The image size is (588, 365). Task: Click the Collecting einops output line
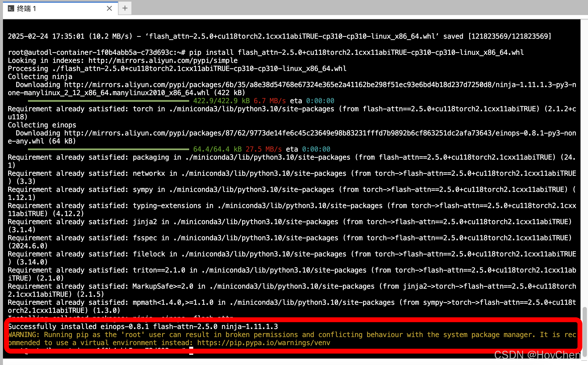42,125
